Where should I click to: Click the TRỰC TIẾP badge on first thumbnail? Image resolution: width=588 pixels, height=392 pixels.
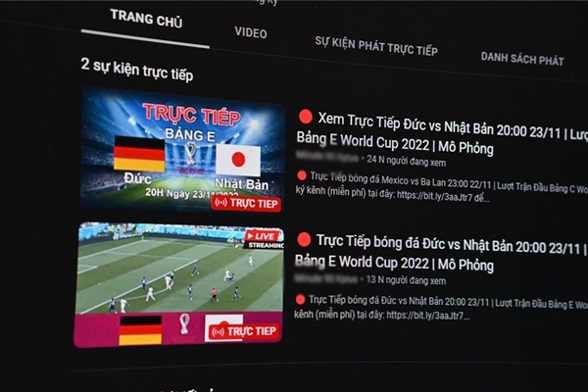[246, 203]
